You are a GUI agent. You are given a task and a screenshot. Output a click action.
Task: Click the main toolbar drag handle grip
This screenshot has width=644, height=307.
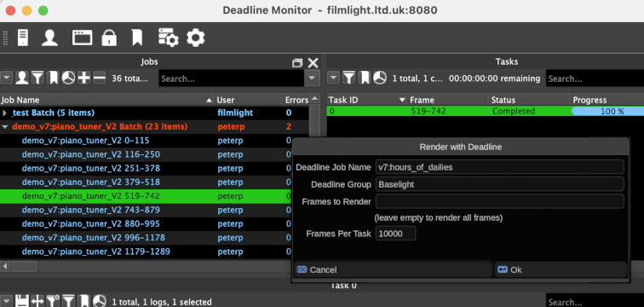tap(6, 38)
